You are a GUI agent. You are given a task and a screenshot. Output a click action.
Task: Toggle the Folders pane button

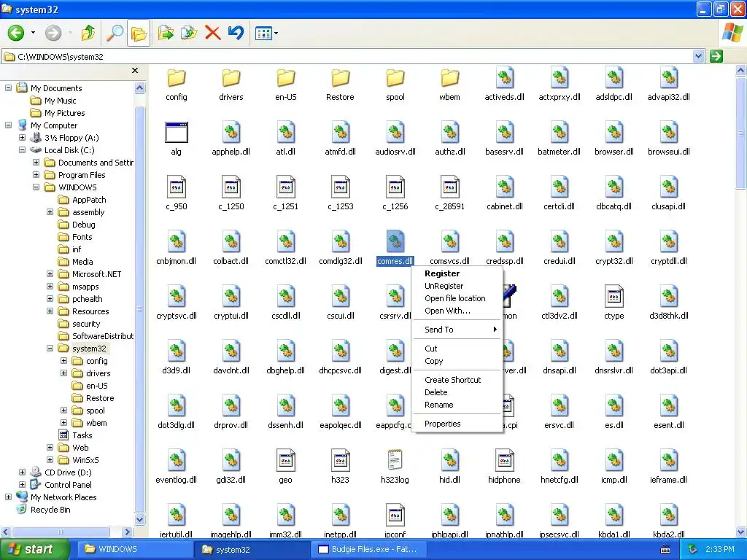[x=139, y=34]
